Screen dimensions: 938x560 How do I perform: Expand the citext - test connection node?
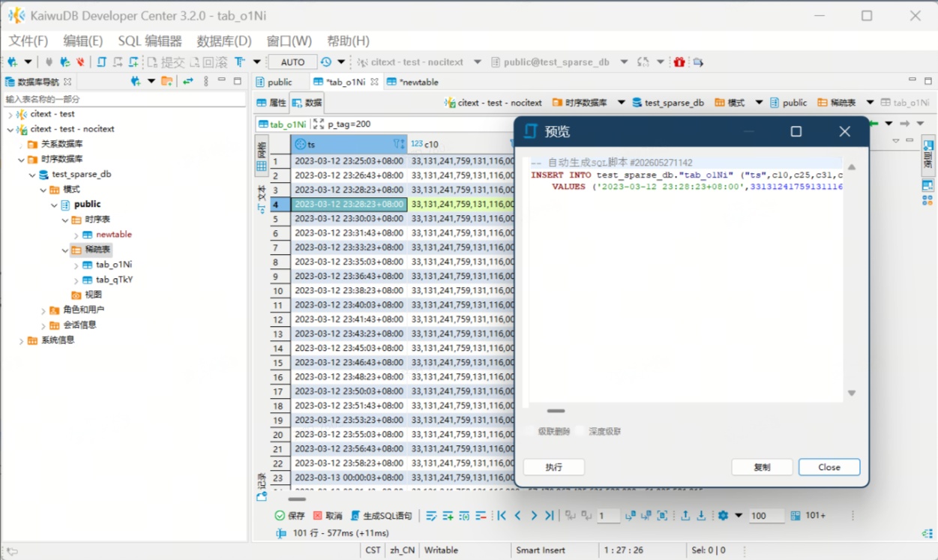[10, 114]
